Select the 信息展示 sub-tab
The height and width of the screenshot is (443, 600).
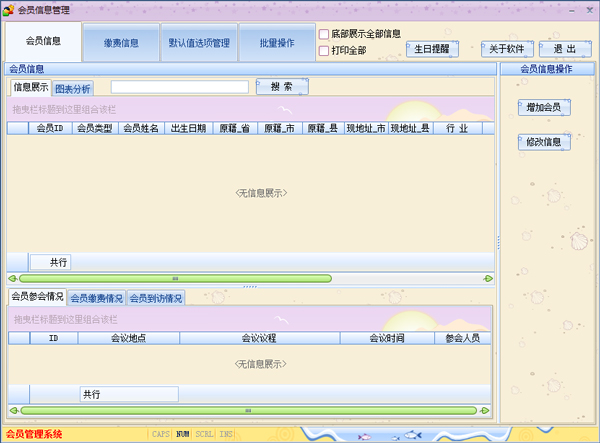pyautogui.click(x=31, y=87)
